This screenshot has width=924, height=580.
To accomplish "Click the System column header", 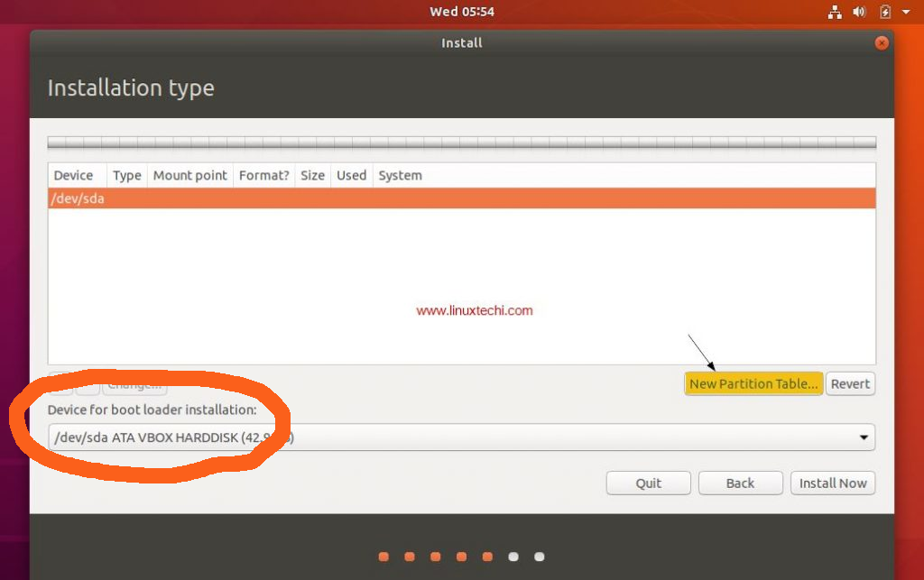I will [x=400, y=175].
